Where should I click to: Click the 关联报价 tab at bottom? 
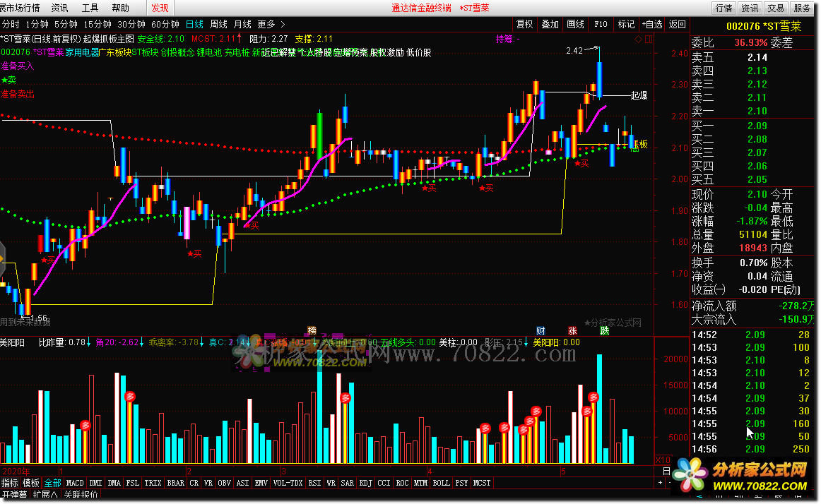point(81,495)
